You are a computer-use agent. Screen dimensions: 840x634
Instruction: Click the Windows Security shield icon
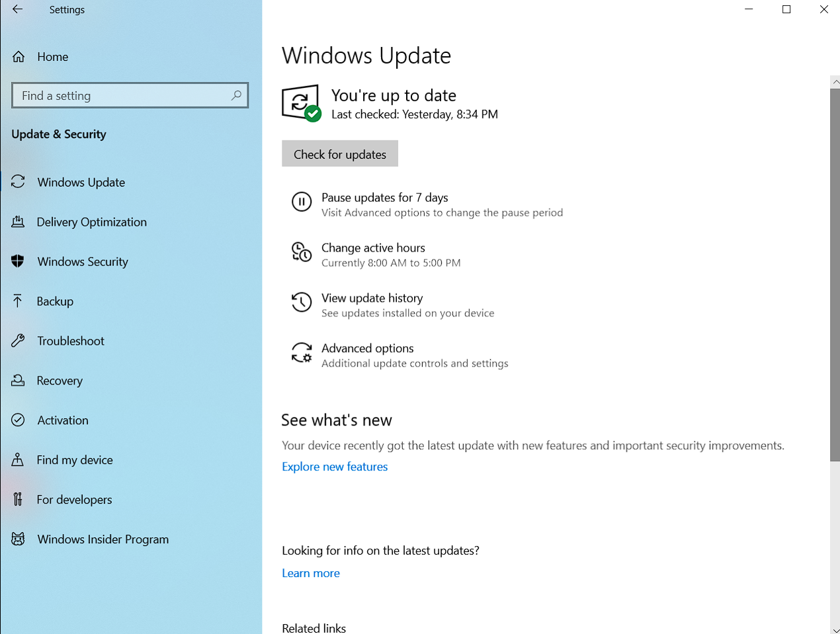(x=18, y=261)
